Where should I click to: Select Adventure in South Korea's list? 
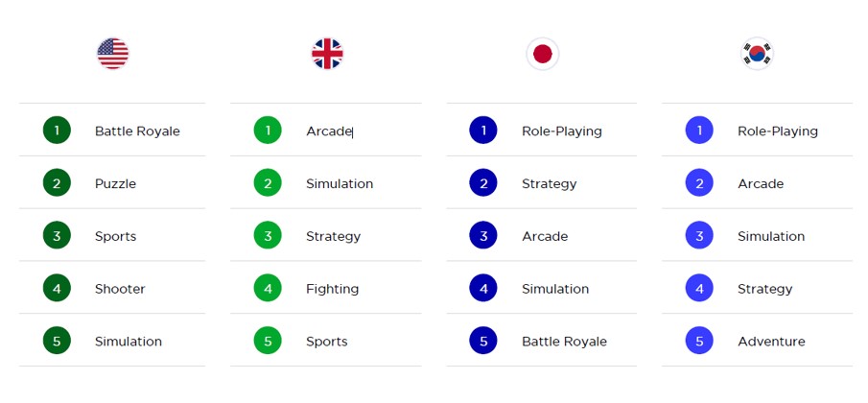[x=771, y=342]
